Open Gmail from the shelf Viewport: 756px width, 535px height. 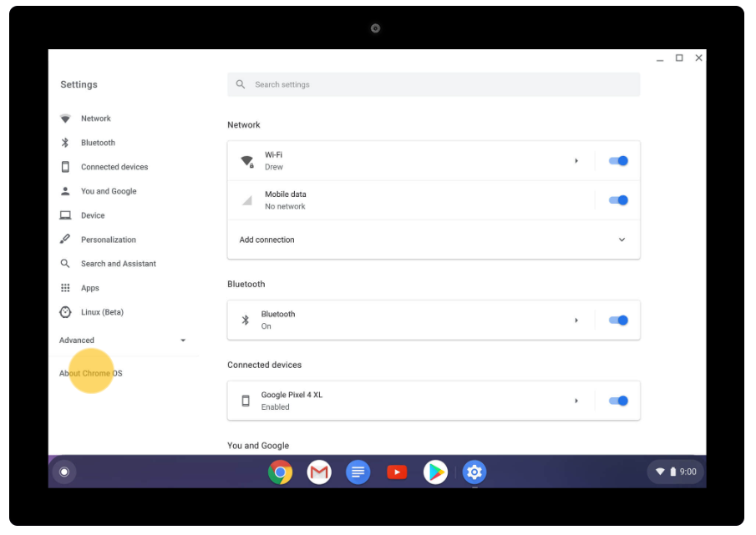pos(318,472)
